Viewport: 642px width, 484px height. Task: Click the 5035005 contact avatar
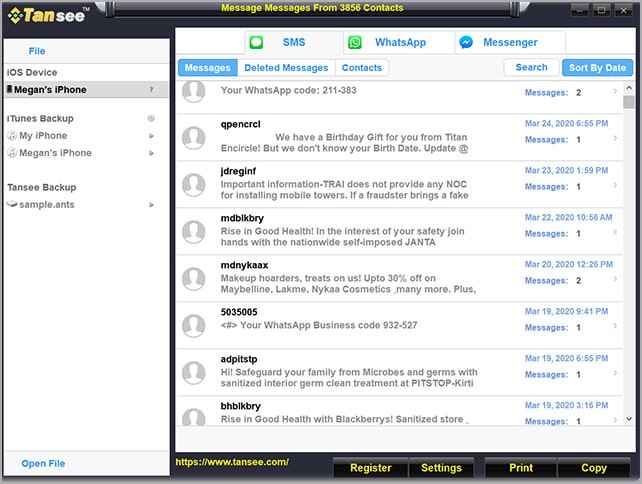point(195,324)
